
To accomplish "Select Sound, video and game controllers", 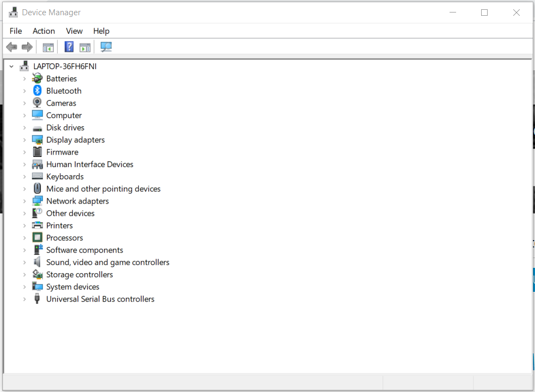I will pos(107,262).
